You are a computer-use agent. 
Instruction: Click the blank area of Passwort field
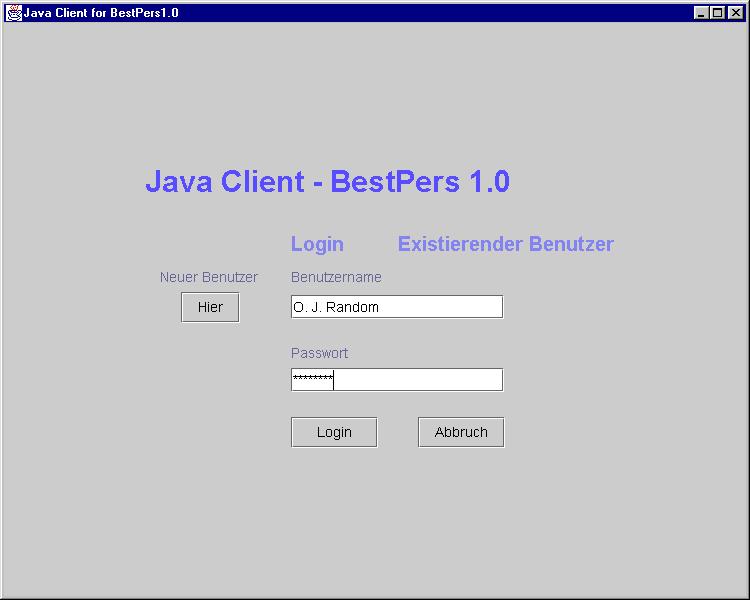pos(418,380)
